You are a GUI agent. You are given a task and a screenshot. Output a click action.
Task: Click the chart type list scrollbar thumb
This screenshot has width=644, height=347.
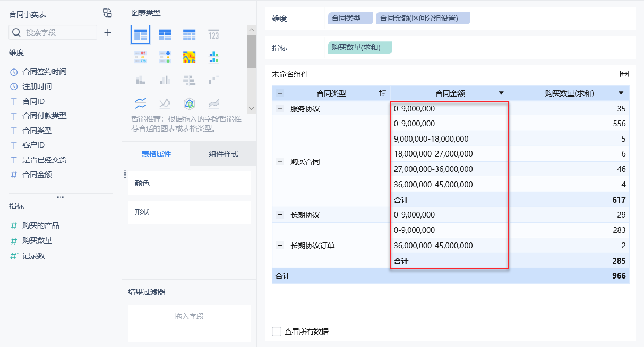(252, 52)
